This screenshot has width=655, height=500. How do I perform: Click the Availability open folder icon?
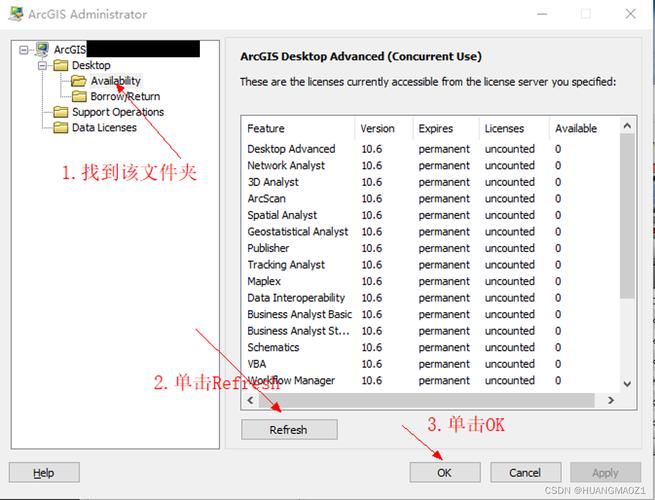[79, 81]
